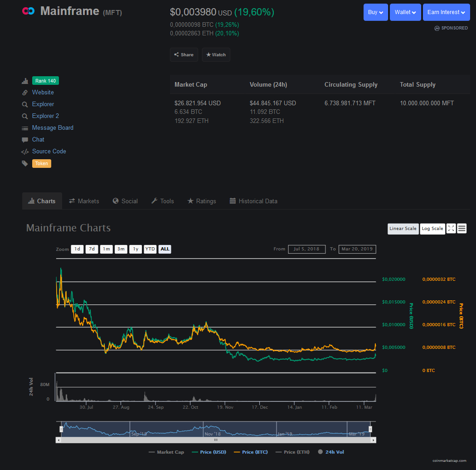Open the Wallet dropdown
The image size is (476, 470).
[x=405, y=12]
